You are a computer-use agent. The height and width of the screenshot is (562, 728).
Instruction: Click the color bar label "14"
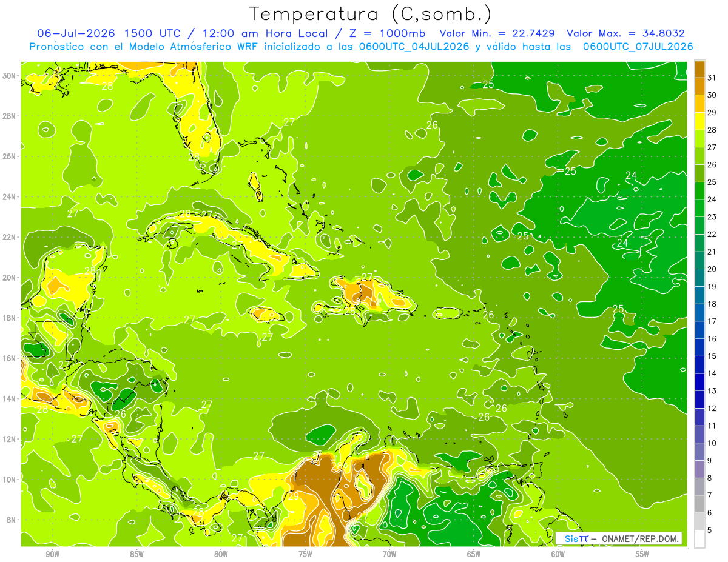coord(712,374)
